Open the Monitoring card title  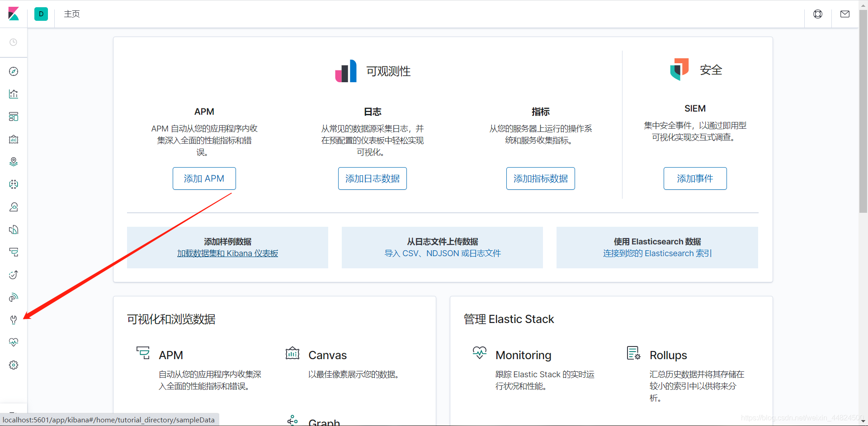click(x=524, y=355)
